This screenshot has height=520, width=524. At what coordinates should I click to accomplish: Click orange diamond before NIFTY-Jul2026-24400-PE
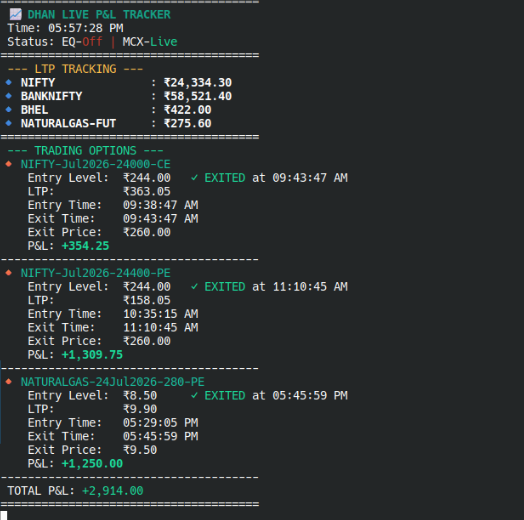tap(9, 273)
